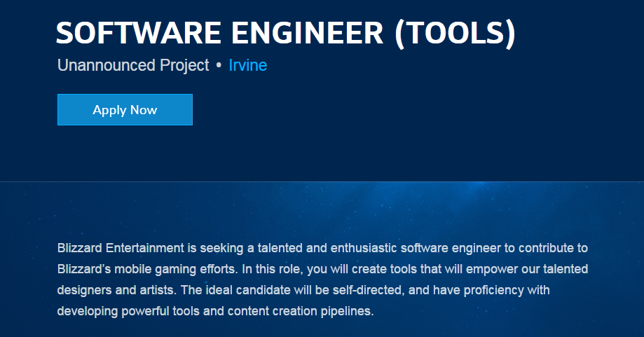Click the line 'developing powerful tools and content creation pipelines'

pyautogui.click(x=216, y=311)
